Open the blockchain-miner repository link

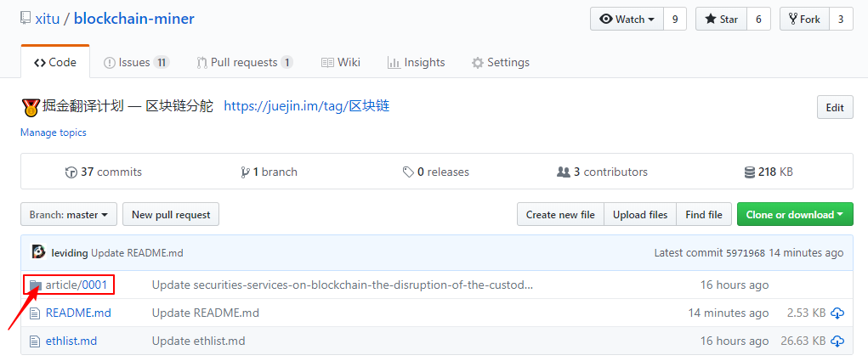point(134,19)
